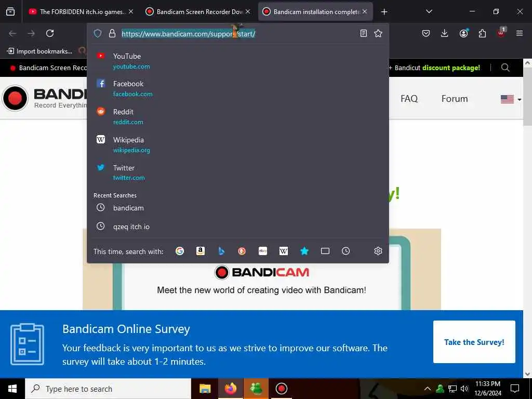Open the Firefox hamburger application menu
Screen dimensions: 532x399
pyautogui.click(x=520, y=33)
